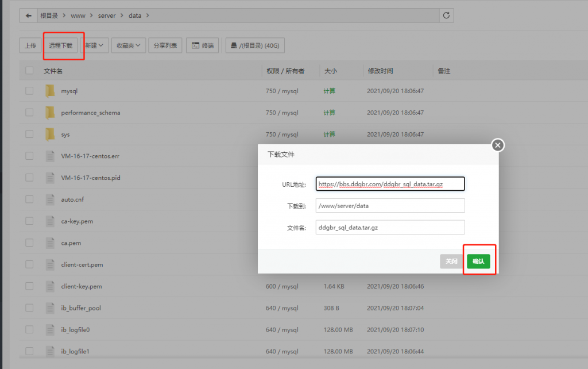This screenshot has width=588, height=369.
Task: Check the box for VM-16-17-centos.err
Action: point(29,156)
